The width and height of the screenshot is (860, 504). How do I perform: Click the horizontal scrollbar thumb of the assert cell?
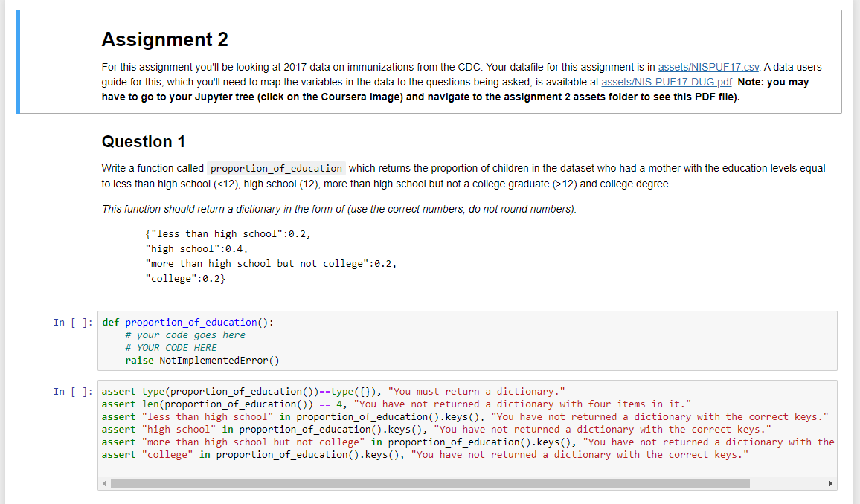coord(430,483)
